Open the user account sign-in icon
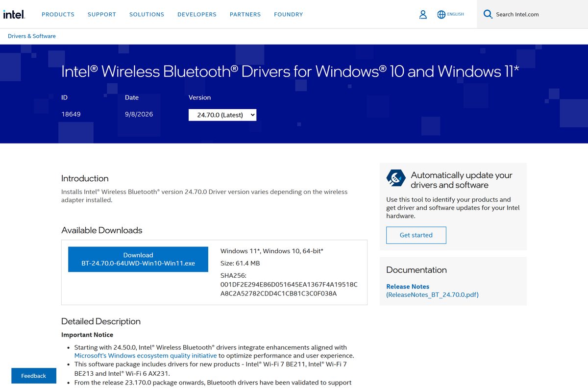Screen dimensions: 588x388 click(x=423, y=15)
